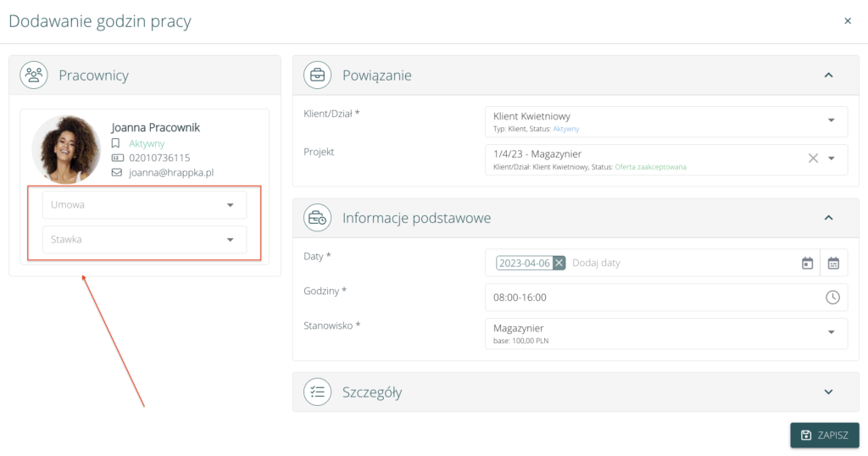Click the Powiązanie briefcase icon

[x=318, y=75]
